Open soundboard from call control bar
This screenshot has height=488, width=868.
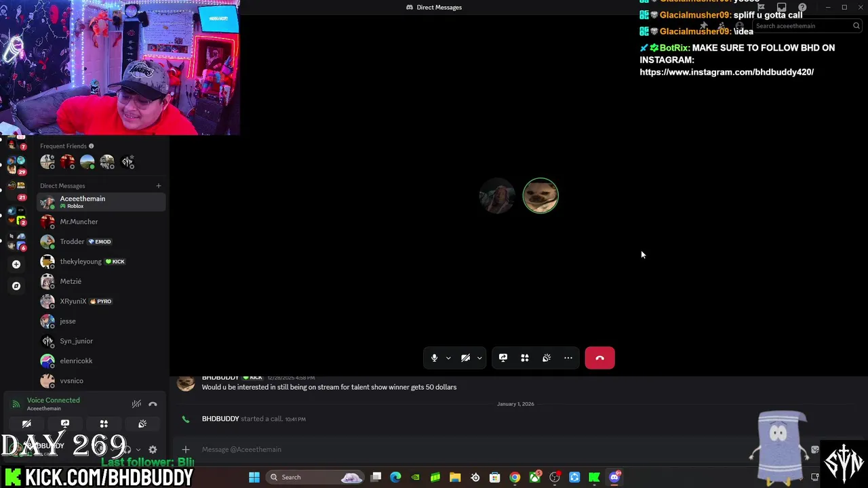point(547,358)
